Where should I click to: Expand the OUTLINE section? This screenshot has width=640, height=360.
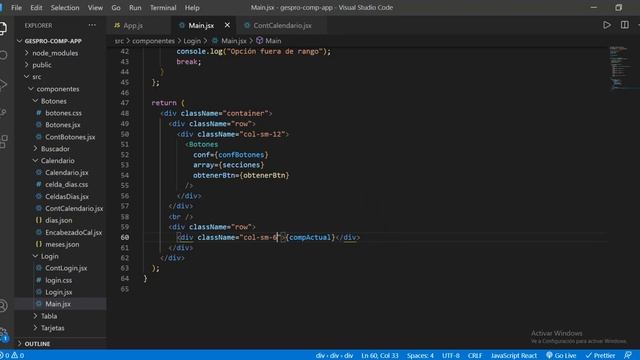pos(60,344)
